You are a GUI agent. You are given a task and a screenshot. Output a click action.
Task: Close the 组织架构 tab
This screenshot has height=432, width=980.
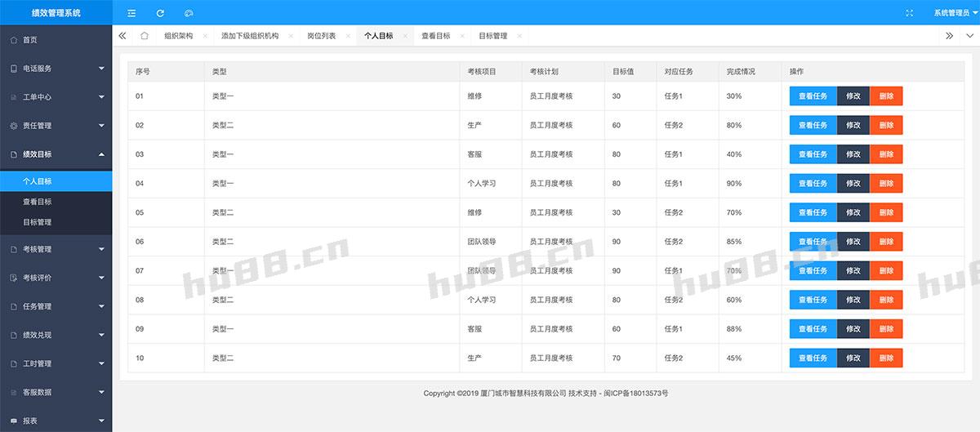click(205, 36)
